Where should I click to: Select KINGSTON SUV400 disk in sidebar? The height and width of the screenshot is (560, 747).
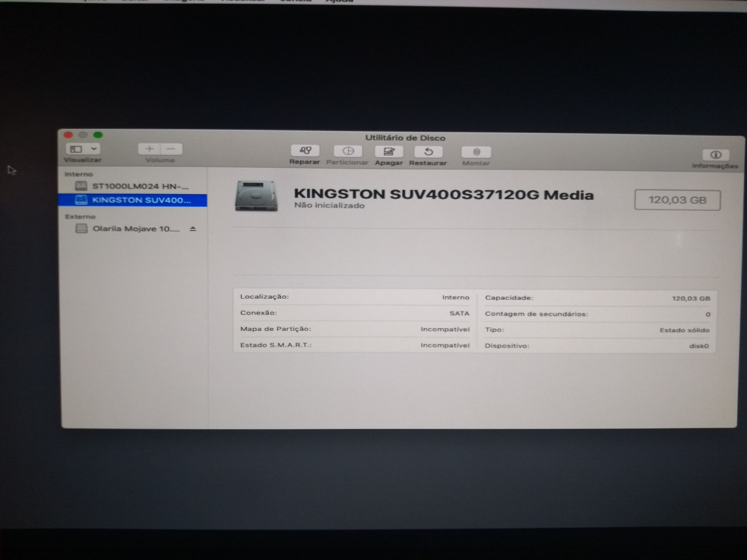[133, 200]
